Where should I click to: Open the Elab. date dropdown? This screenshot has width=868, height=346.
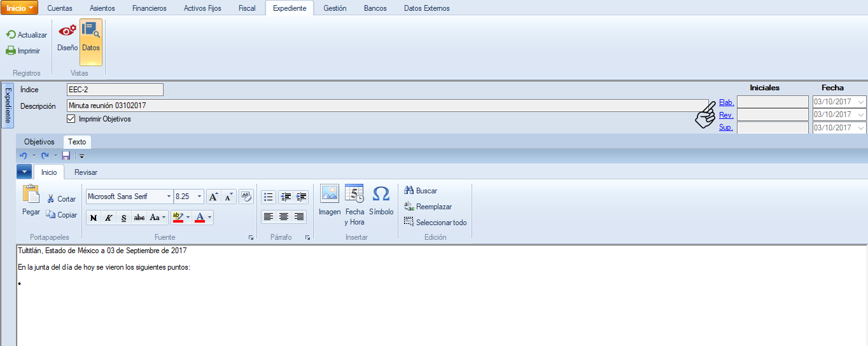[x=861, y=102]
